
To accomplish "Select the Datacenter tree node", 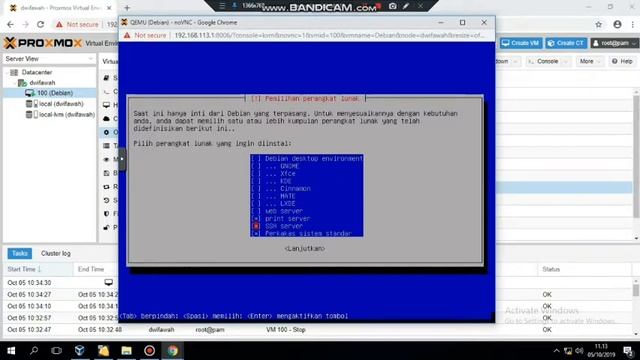I will [37, 72].
